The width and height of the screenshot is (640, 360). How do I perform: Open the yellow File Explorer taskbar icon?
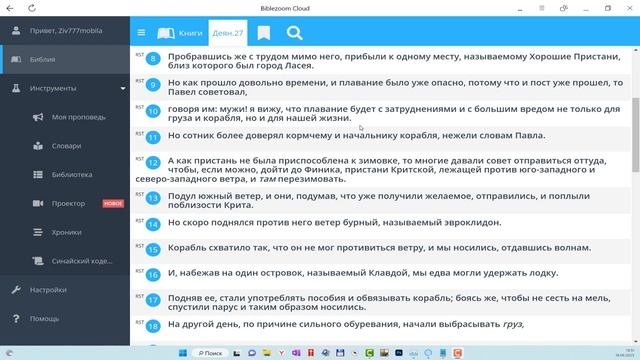coord(267,353)
